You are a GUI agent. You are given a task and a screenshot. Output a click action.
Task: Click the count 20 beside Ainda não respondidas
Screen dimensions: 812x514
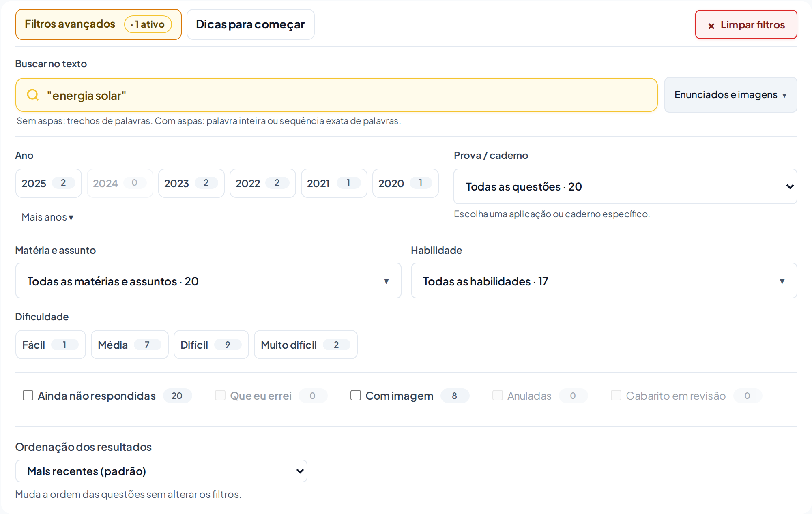(x=177, y=396)
